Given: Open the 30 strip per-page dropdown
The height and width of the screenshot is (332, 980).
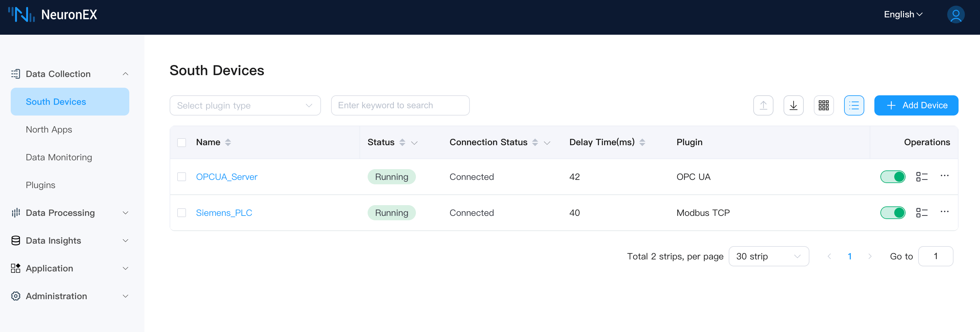Looking at the screenshot, I should [768, 256].
